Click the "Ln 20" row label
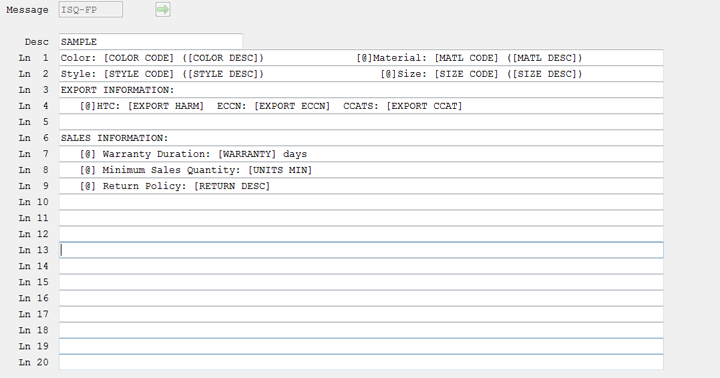The image size is (720, 378). 34,362
